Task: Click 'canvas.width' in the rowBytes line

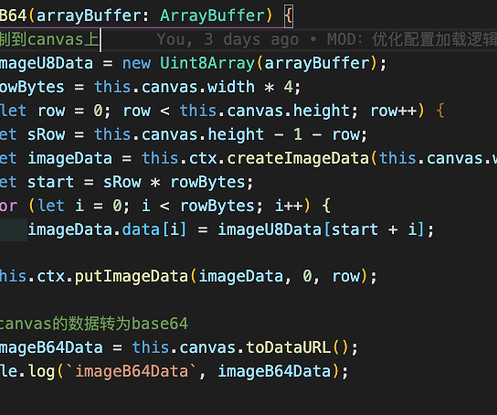Action: pos(198,87)
